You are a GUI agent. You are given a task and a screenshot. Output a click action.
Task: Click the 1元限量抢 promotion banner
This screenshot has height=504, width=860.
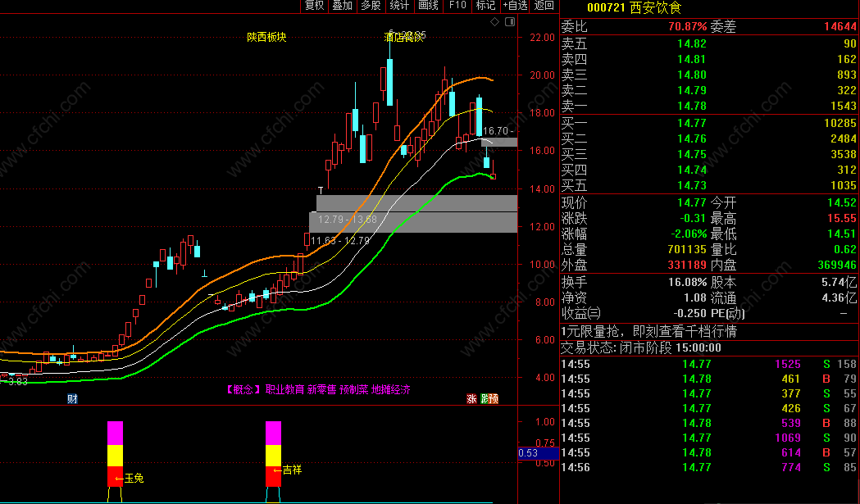pyautogui.click(x=648, y=331)
